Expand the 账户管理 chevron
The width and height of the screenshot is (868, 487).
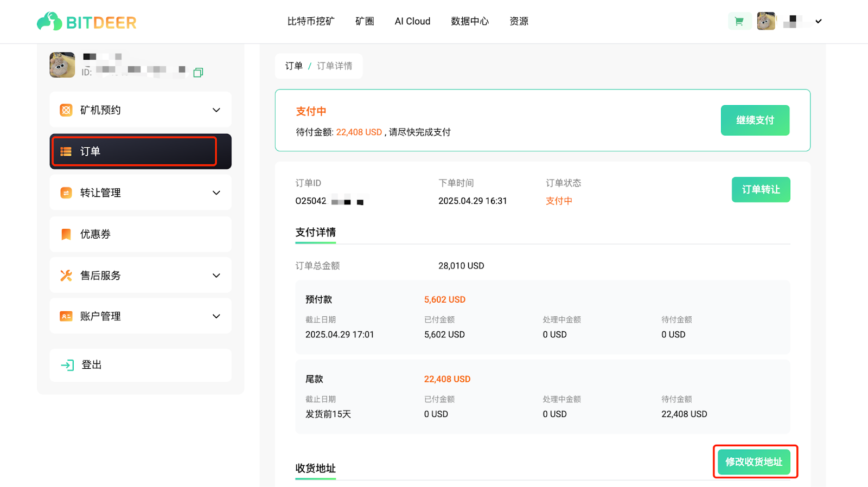(216, 316)
